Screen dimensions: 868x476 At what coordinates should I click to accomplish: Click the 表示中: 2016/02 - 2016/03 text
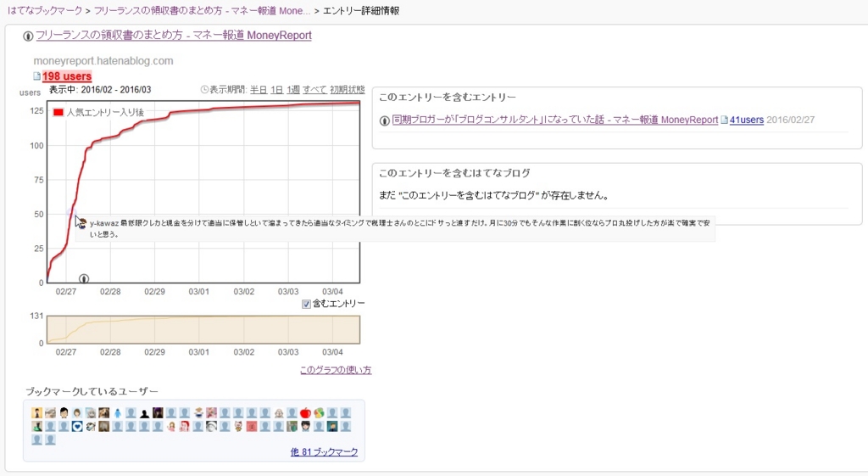pyautogui.click(x=100, y=90)
